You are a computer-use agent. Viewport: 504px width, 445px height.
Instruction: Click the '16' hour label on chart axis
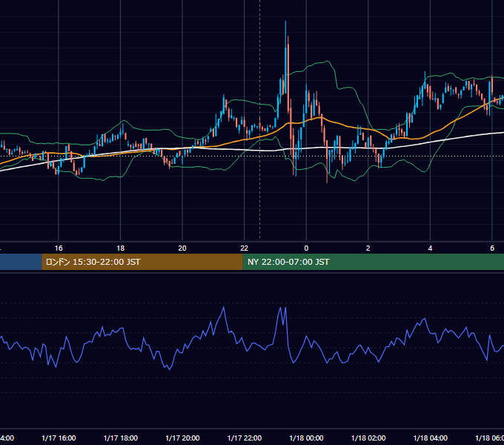point(59,248)
